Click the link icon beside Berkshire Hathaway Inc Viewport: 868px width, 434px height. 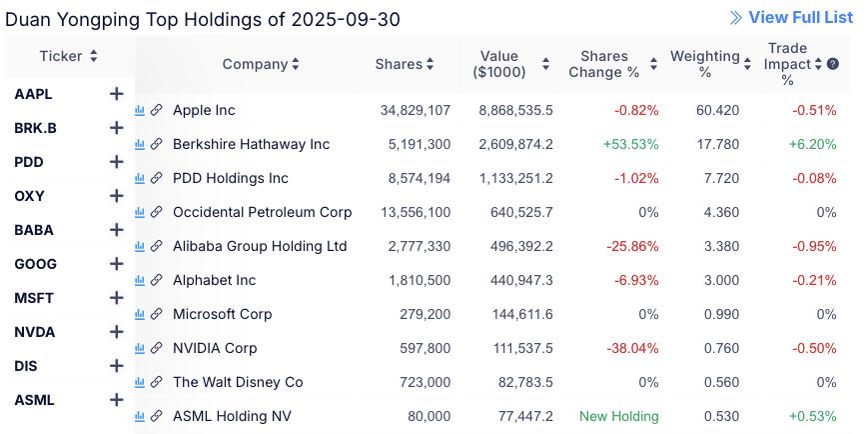(156, 144)
